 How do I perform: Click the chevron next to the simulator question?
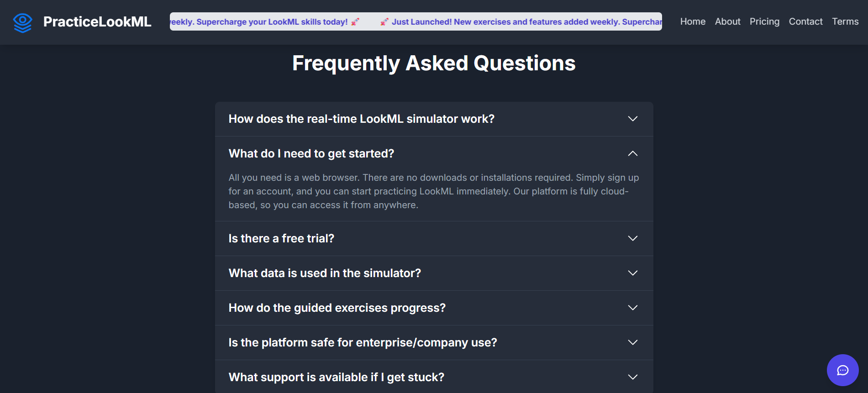click(633, 119)
